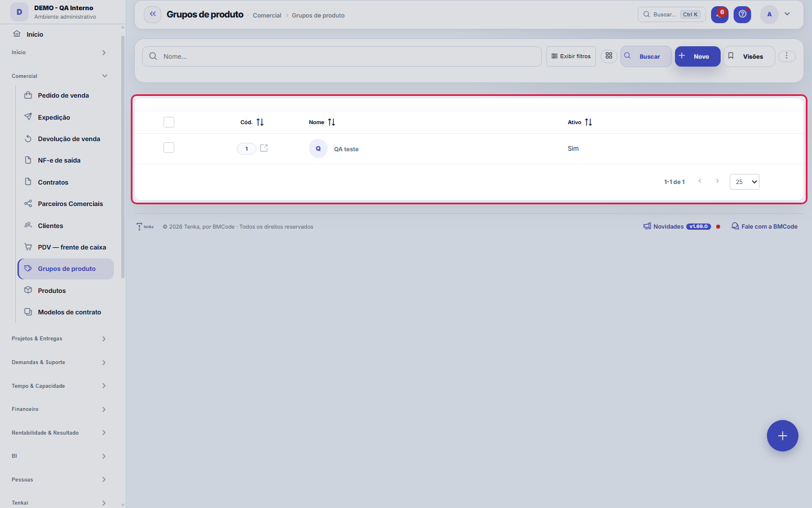
Task: Select all rows with header checkbox
Action: (x=169, y=122)
